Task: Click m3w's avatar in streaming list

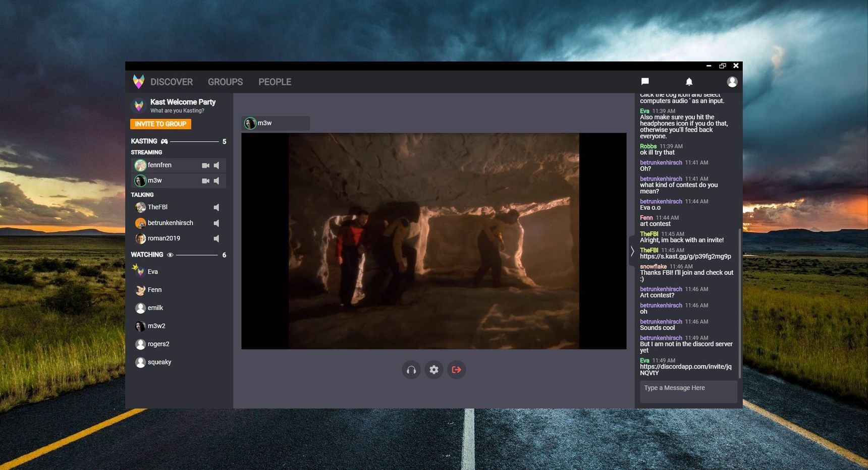Action: coord(140,181)
